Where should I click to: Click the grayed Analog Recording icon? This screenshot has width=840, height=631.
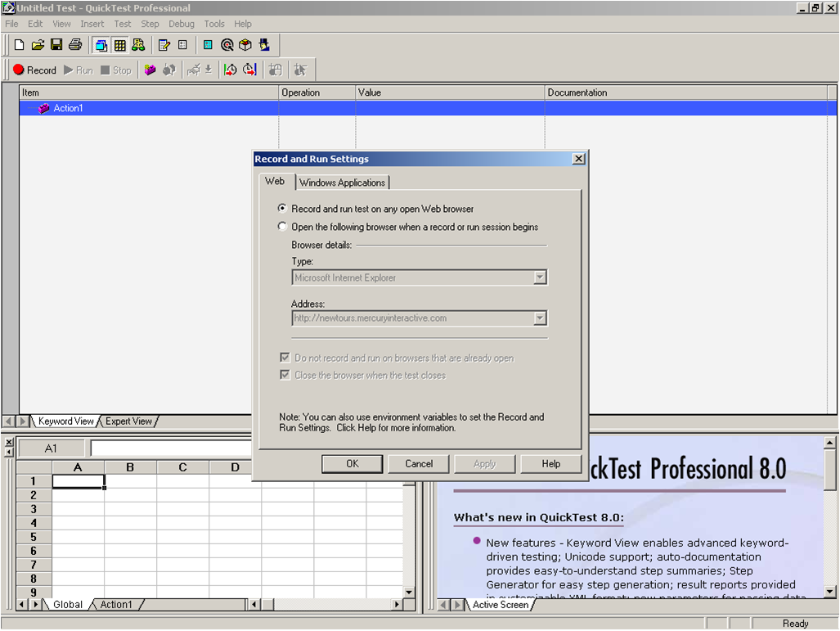pyautogui.click(x=276, y=70)
